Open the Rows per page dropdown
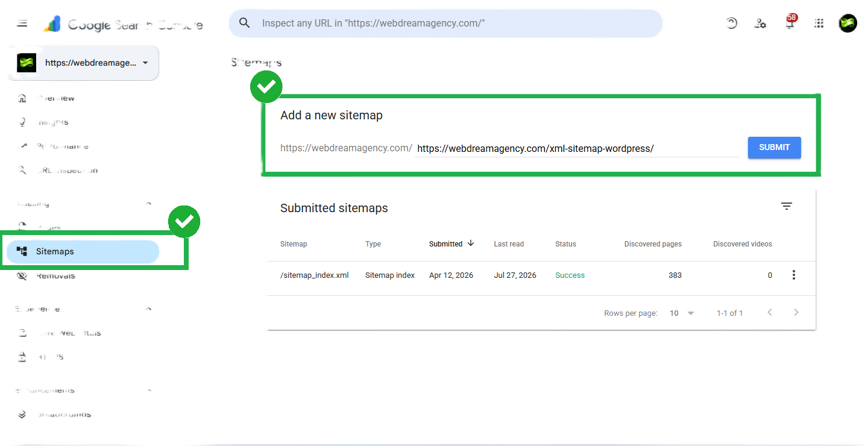 (682, 313)
